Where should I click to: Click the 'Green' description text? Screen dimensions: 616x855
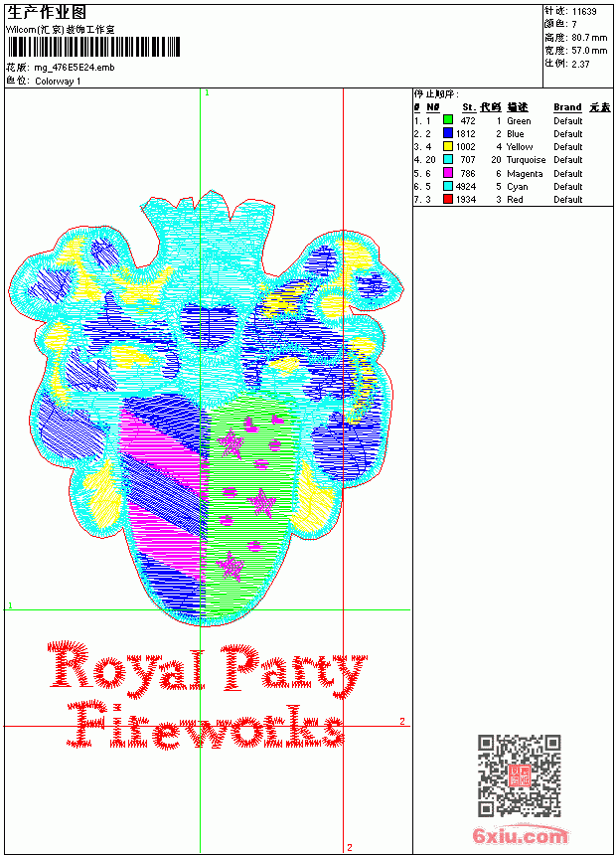tap(519, 120)
